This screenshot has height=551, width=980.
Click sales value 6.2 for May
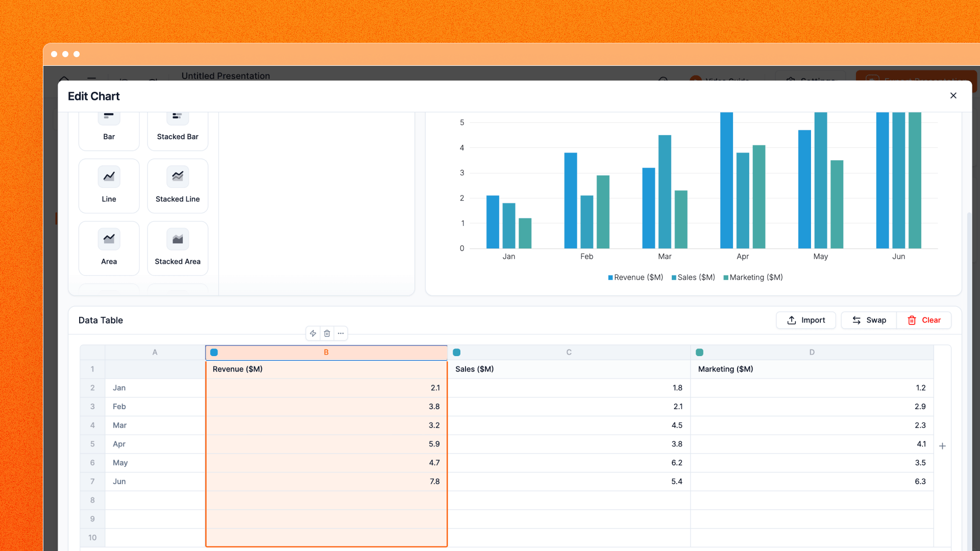click(569, 463)
